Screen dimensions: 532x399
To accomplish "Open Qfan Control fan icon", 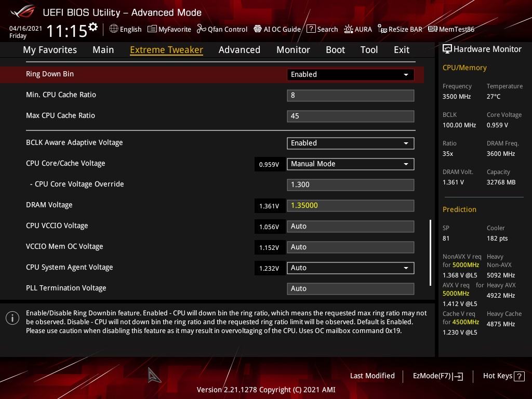I will click(201, 29).
